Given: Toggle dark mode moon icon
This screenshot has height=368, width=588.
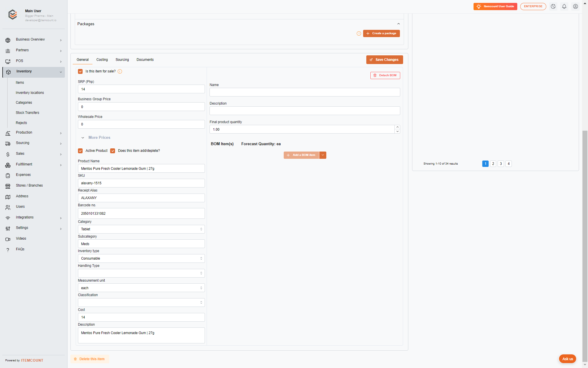Looking at the screenshot, I should coord(553,6).
